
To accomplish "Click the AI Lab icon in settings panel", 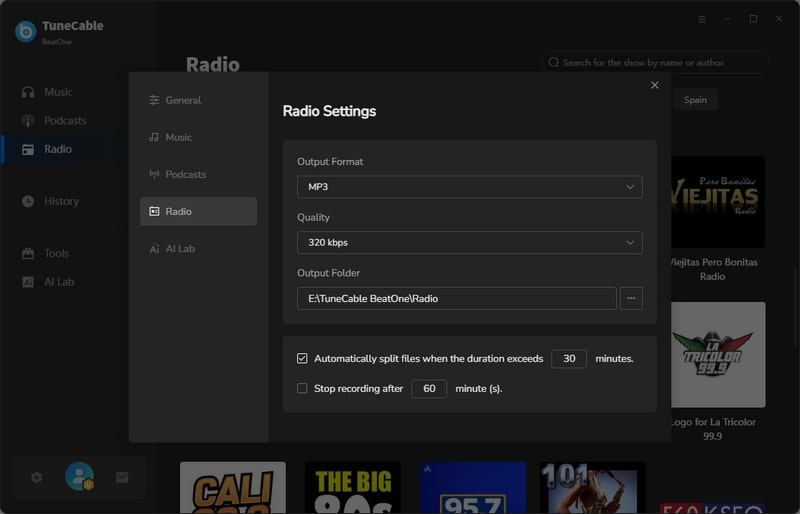I will click(x=154, y=249).
